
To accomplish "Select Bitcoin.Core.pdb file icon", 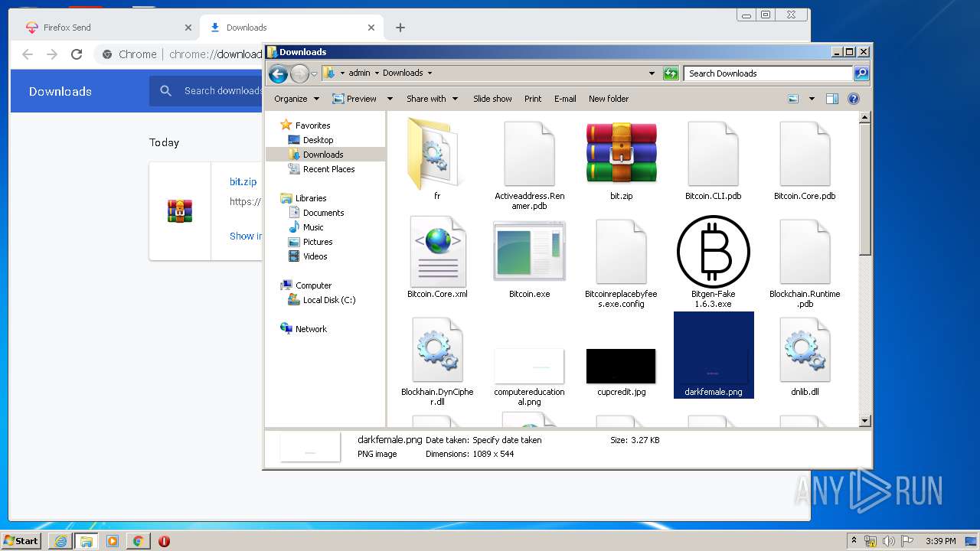I will pos(805,153).
